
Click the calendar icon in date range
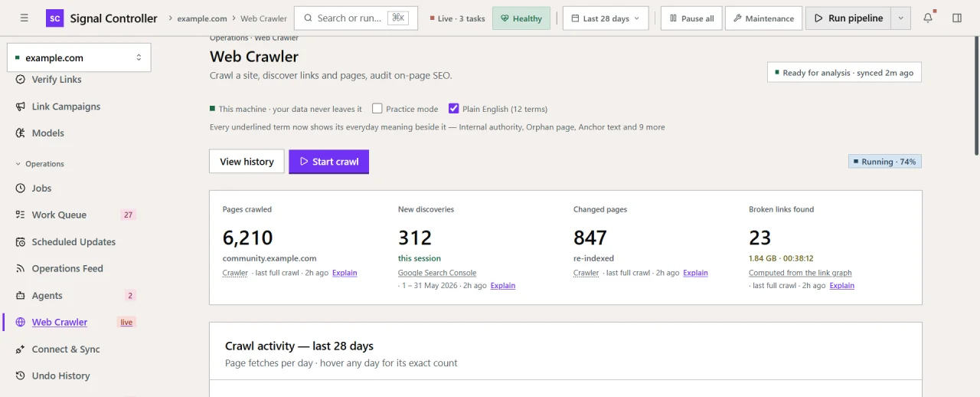[x=574, y=18]
